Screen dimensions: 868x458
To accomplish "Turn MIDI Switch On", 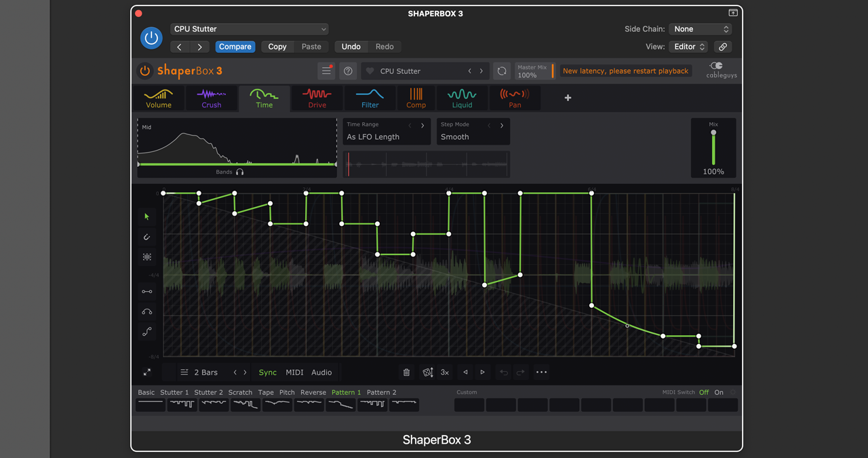I will pos(719,392).
